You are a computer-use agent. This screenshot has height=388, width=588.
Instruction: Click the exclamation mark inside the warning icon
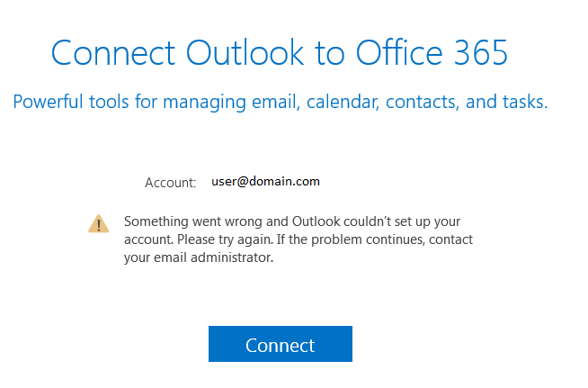tap(99, 225)
